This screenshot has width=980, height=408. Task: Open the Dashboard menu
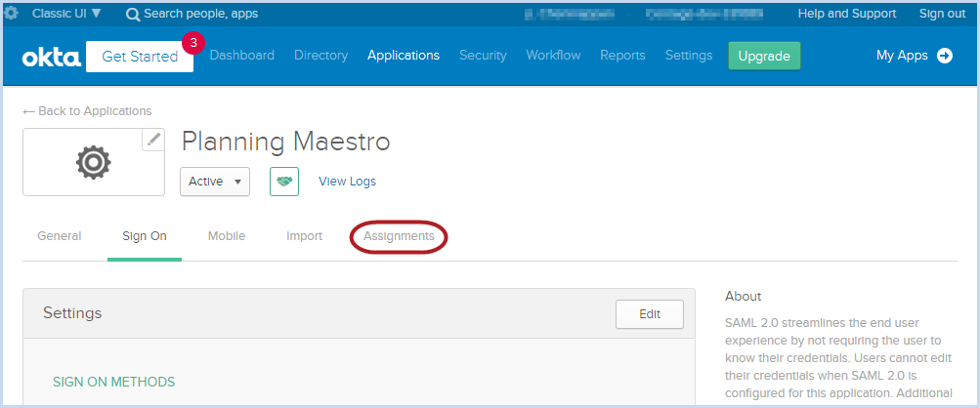(242, 55)
